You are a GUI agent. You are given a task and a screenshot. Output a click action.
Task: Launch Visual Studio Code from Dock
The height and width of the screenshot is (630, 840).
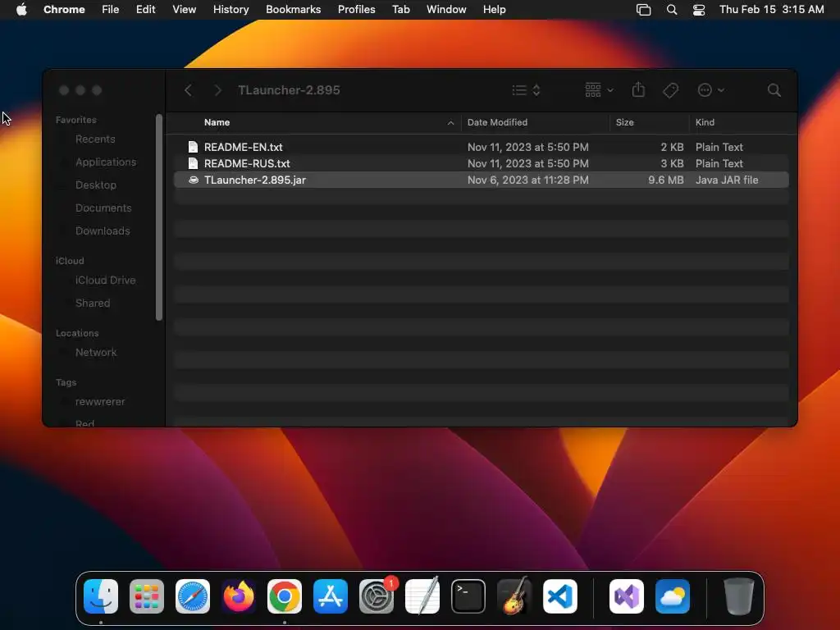tap(559, 596)
